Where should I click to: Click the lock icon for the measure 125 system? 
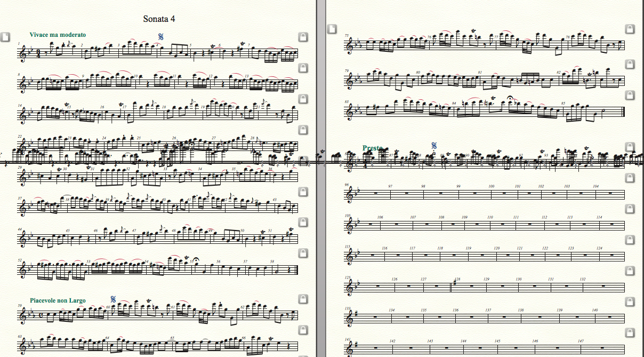[x=629, y=272]
